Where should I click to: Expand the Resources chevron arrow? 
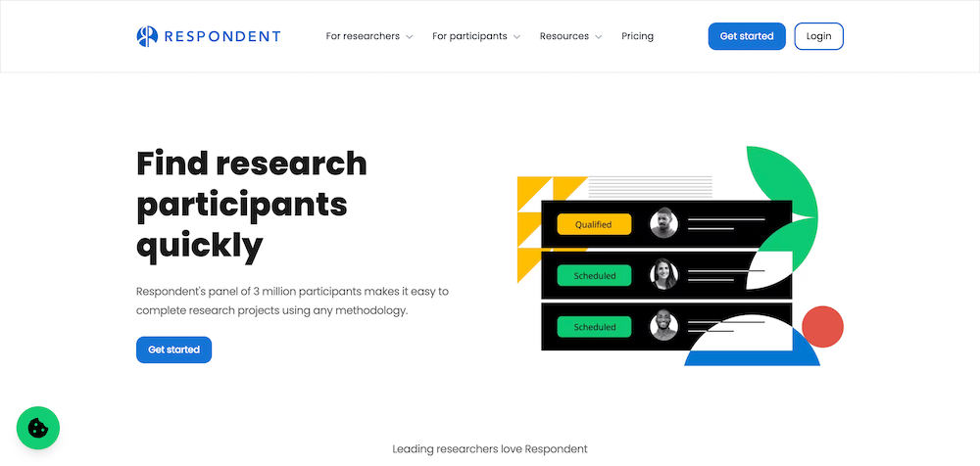tap(598, 37)
